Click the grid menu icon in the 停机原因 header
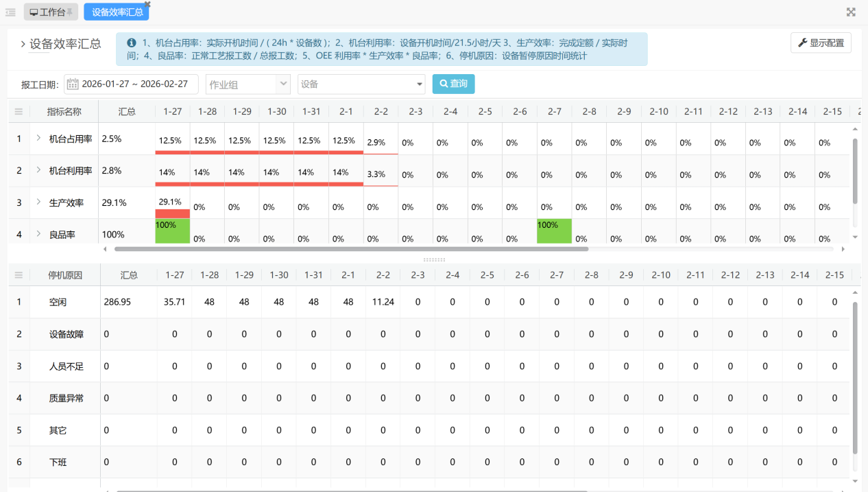Viewport: 868px width, 492px height. 19,274
